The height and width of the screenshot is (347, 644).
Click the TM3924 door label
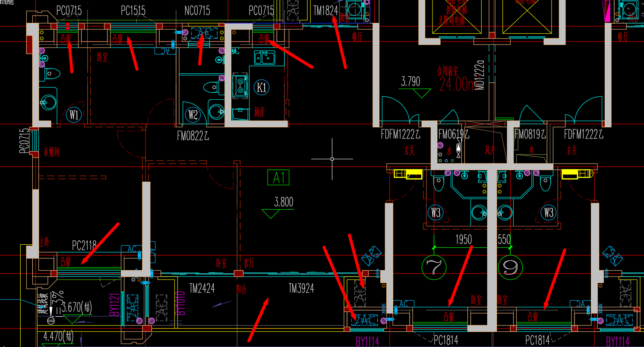pyautogui.click(x=301, y=288)
